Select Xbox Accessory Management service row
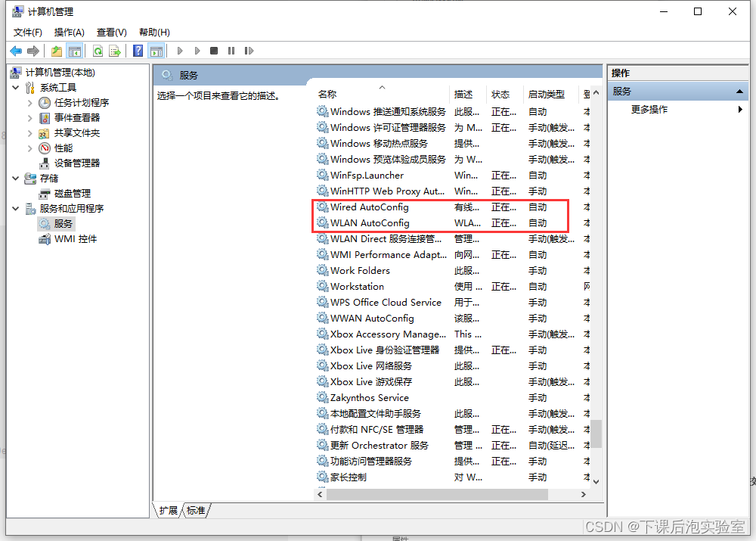This screenshot has height=541, width=756. 453,334
